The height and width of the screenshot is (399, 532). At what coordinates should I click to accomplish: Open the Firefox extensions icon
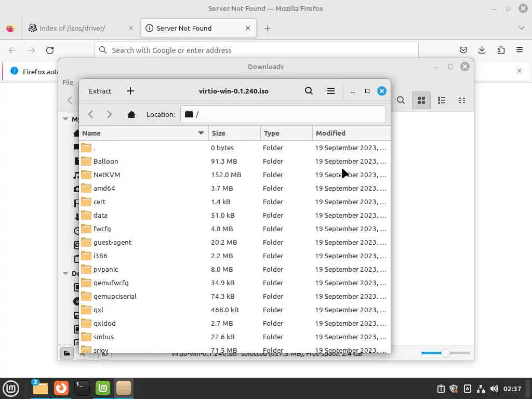(x=501, y=50)
